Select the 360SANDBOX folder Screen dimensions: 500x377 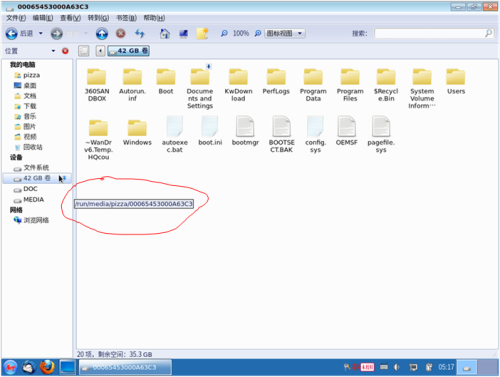[x=97, y=85]
